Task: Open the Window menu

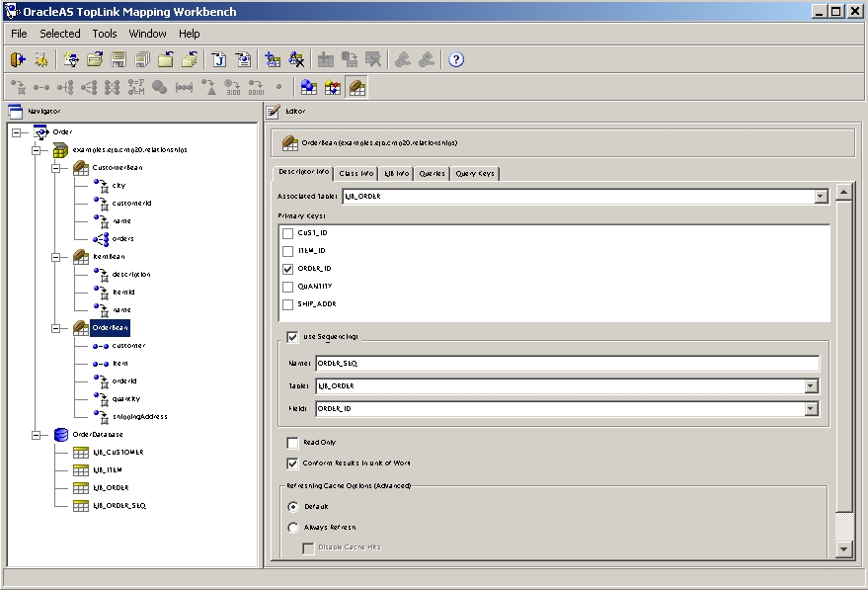Action: pos(147,34)
